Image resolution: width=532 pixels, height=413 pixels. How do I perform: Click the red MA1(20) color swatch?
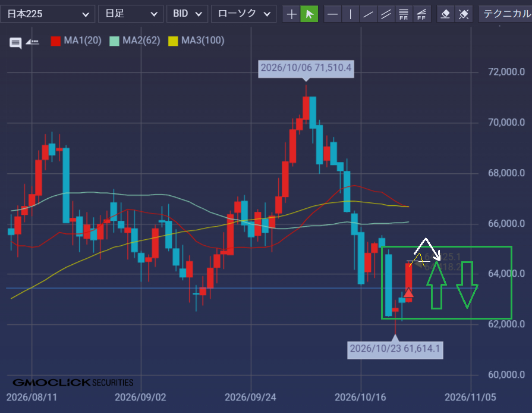55,41
